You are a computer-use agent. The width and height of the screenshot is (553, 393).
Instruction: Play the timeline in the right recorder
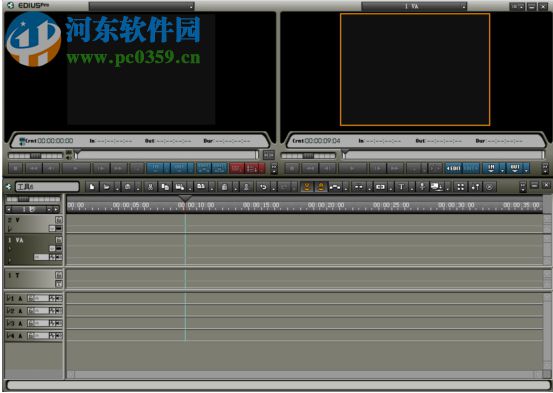352,168
